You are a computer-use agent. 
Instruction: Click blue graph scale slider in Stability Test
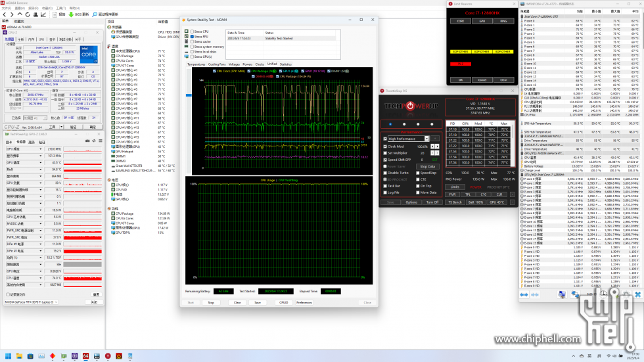coord(189,95)
